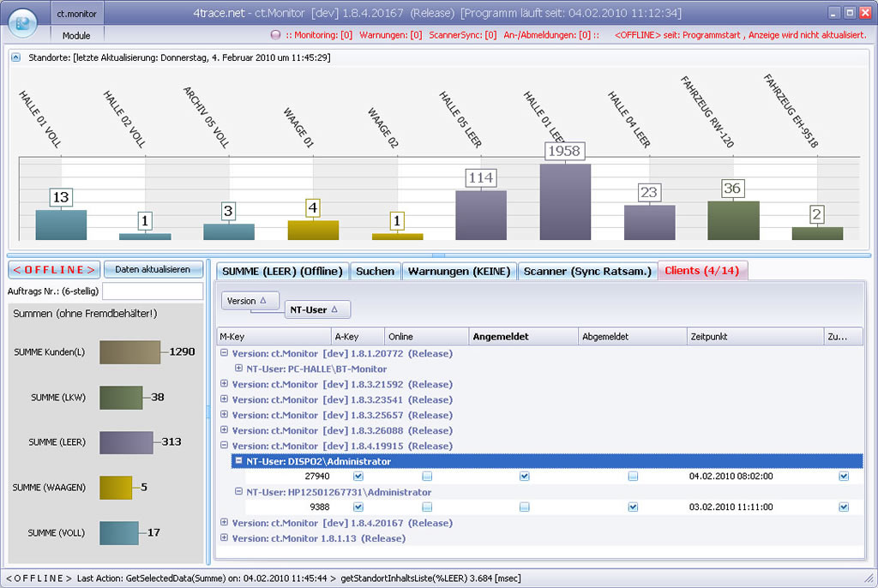
Task: Toggle Angemeldet checkbox in row 27940
Action: coord(525,477)
